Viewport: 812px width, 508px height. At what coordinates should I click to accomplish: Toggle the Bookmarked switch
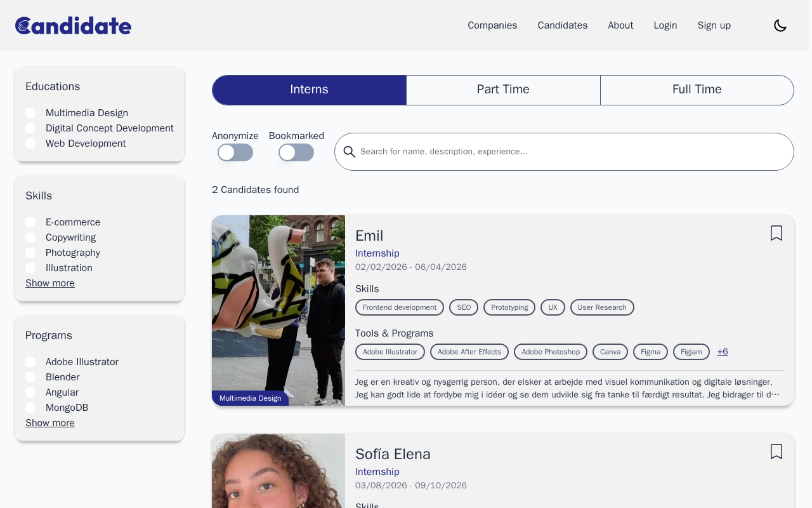[296, 152]
